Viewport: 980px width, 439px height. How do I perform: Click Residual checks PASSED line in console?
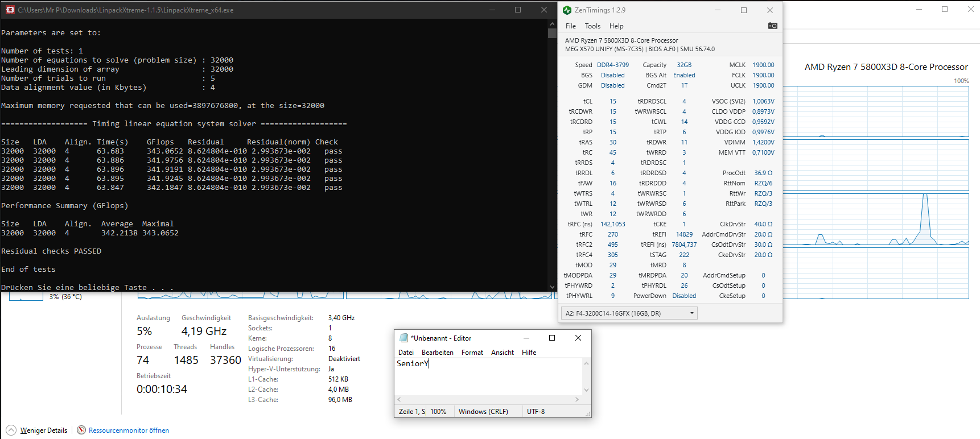51,251
